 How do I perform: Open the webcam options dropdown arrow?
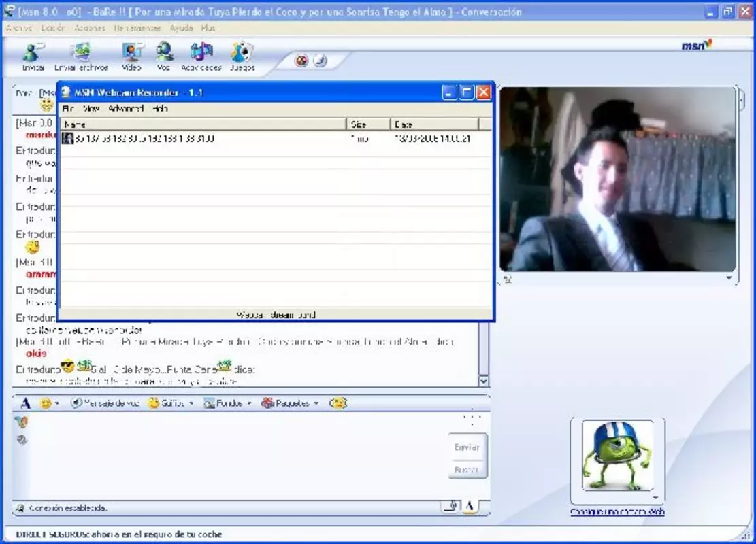[729, 278]
